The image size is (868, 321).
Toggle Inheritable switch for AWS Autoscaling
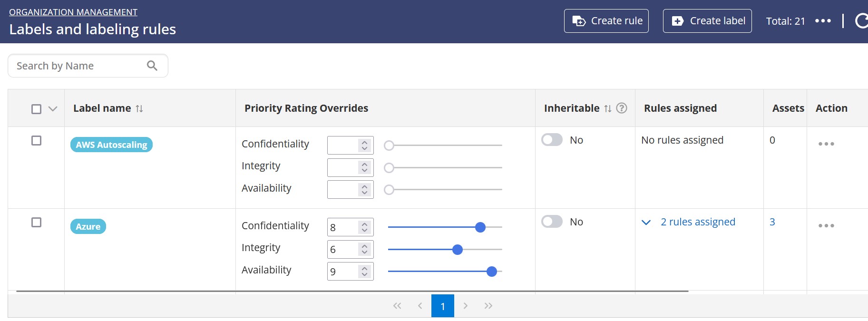click(x=552, y=140)
